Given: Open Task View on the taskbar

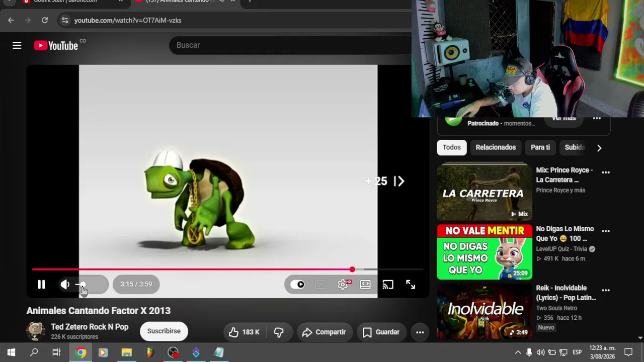Looking at the screenshot, I should (56, 352).
